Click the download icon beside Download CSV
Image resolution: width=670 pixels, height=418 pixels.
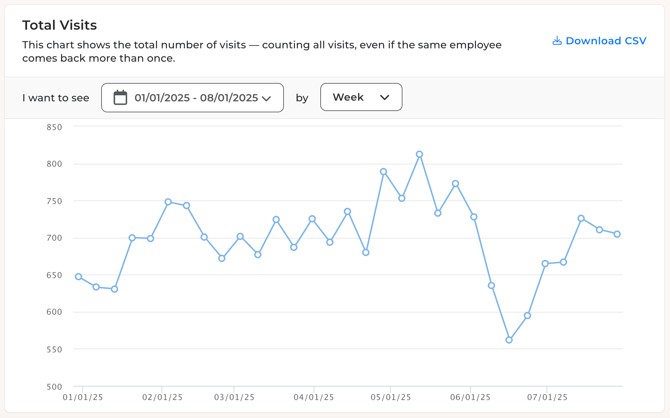pyautogui.click(x=557, y=41)
